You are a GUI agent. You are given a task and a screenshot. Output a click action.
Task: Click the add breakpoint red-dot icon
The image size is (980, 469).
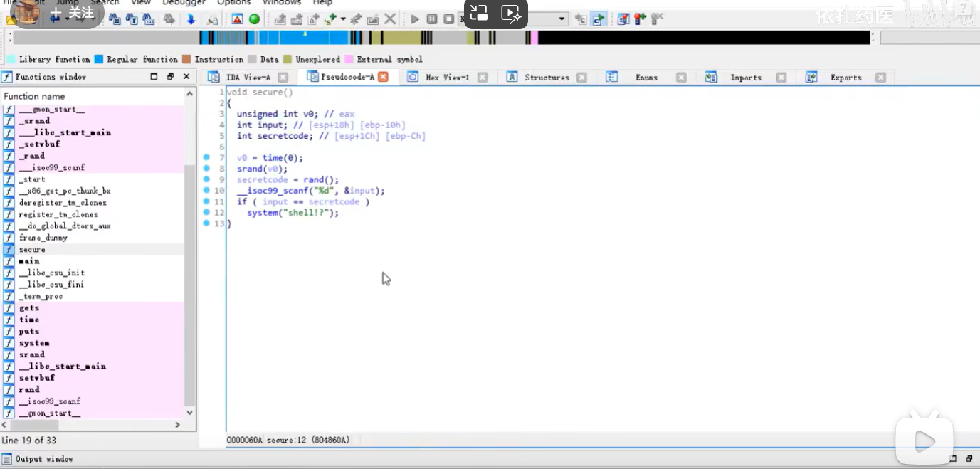[640, 19]
